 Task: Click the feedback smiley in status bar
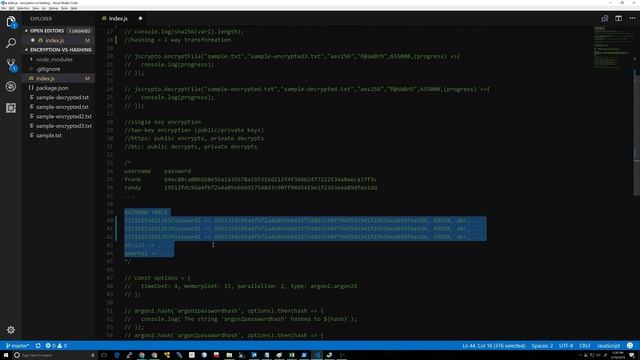[630, 346]
